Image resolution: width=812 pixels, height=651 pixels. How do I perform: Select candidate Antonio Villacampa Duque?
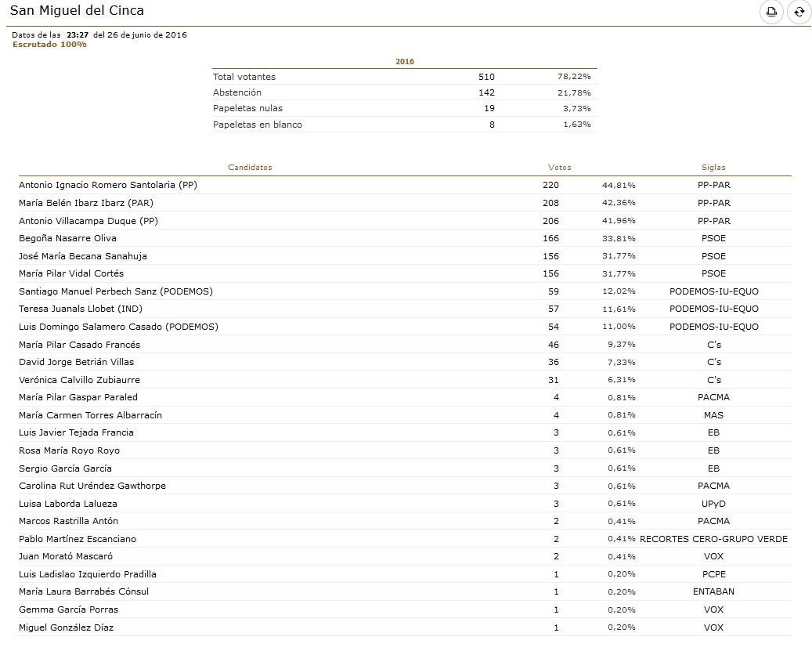pos(88,221)
